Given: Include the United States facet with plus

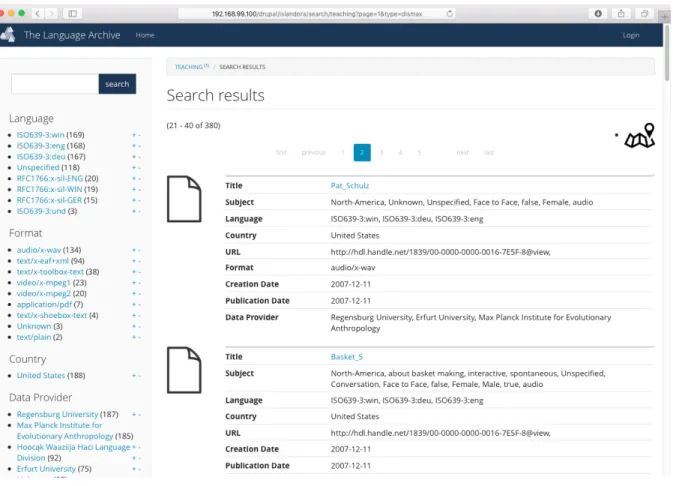Looking at the screenshot, I should pyautogui.click(x=133, y=376).
